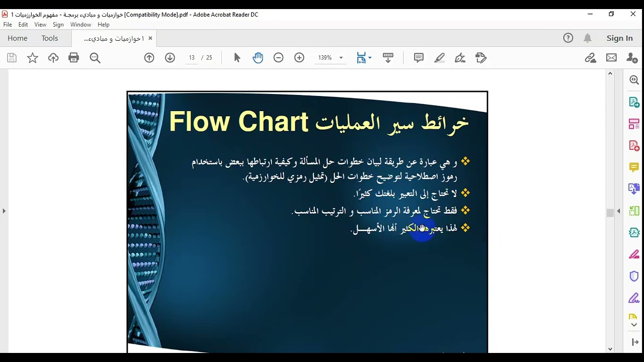Open the File menu
Viewport: 644px width, 362px height.
8,25
